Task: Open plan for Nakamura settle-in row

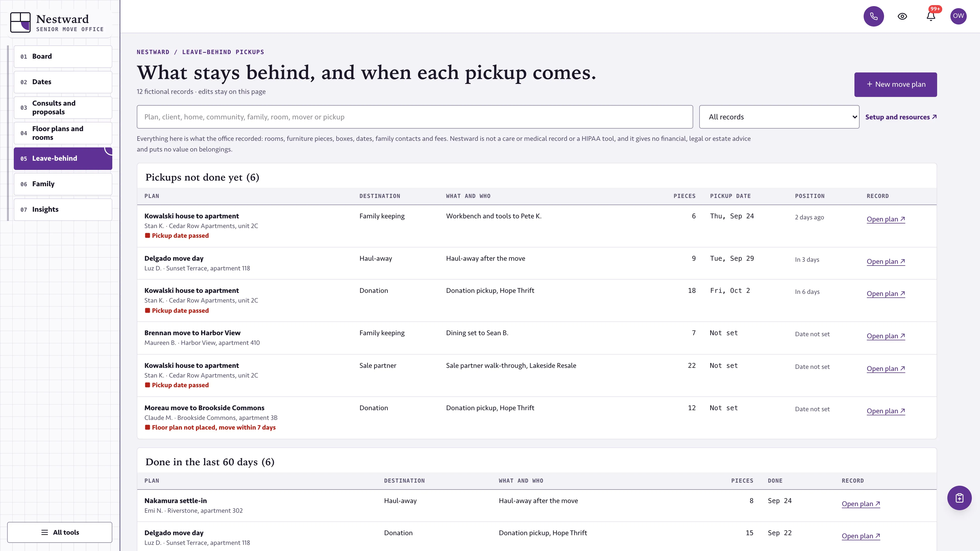Action: click(x=861, y=504)
